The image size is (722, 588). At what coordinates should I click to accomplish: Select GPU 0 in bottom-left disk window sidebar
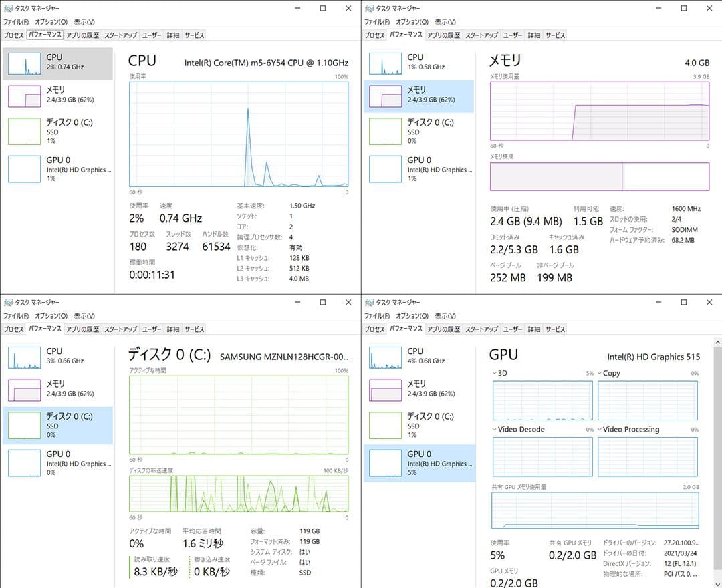57,463
